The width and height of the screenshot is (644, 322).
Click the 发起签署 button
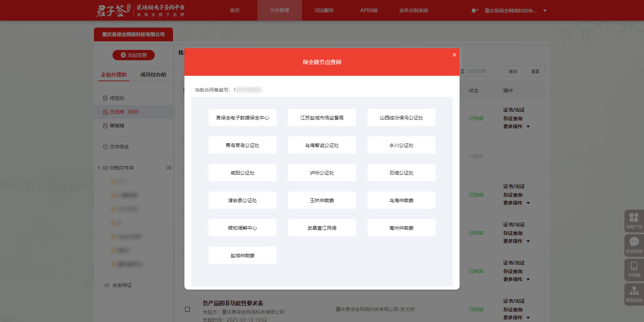133,55
